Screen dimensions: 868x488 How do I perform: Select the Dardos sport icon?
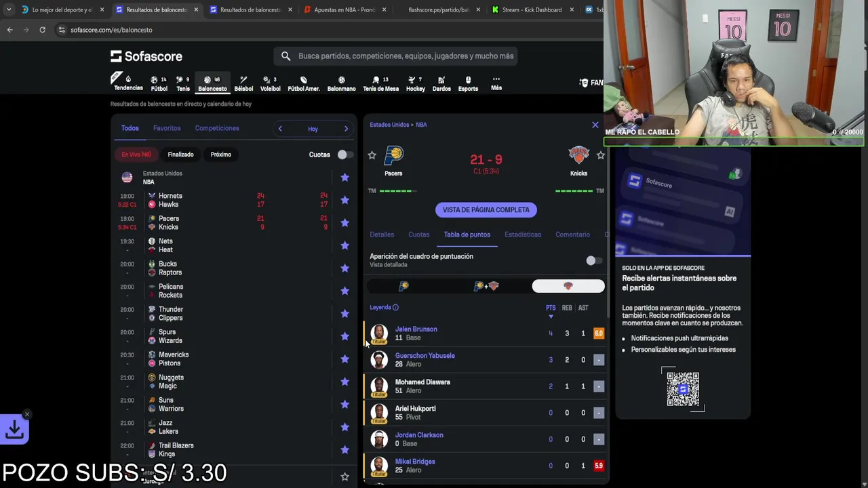click(441, 83)
